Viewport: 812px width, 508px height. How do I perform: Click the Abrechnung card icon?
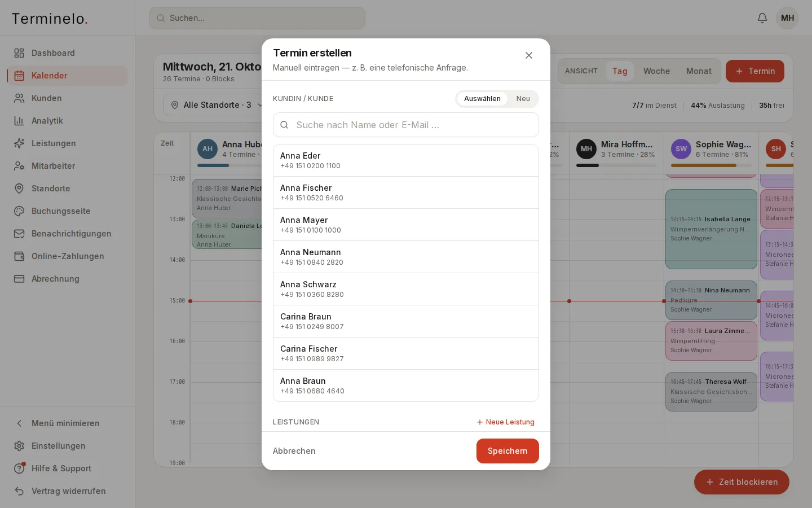pyautogui.click(x=19, y=279)
